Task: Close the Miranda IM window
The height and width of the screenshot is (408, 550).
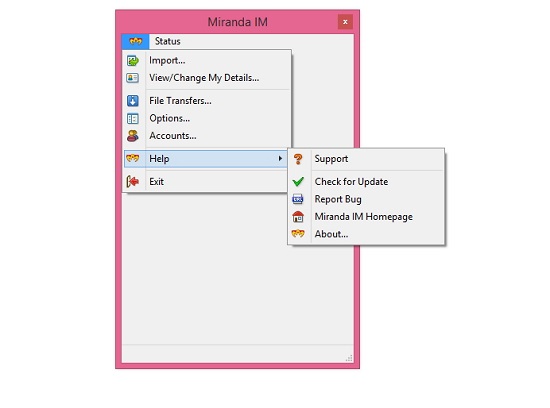Action: coord(345,22)
